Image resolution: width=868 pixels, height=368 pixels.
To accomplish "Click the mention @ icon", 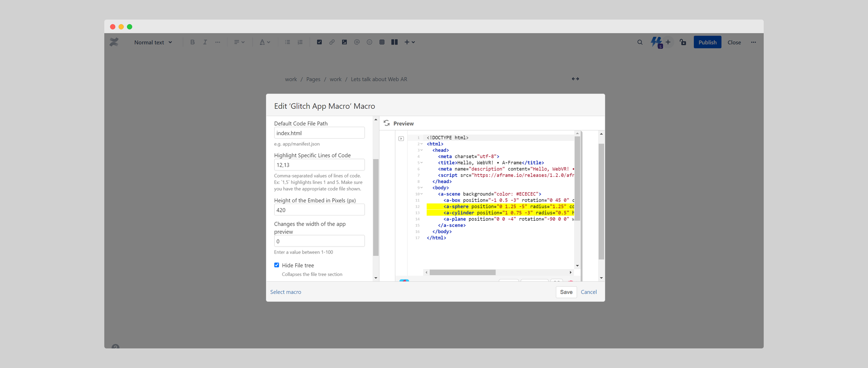I will (x=357, y=42).
